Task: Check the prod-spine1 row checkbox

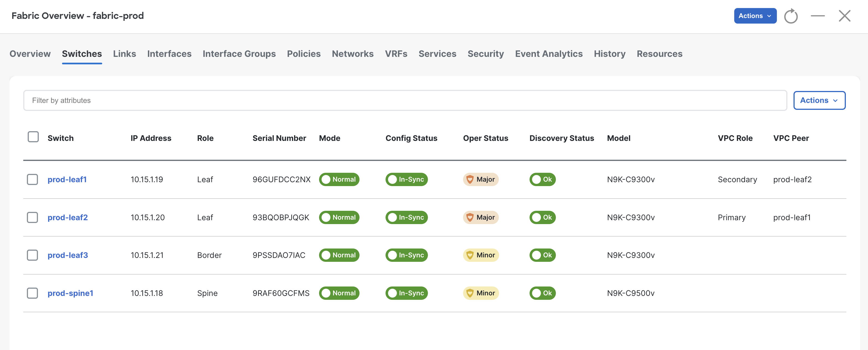Action: click(x=32, y=293)
